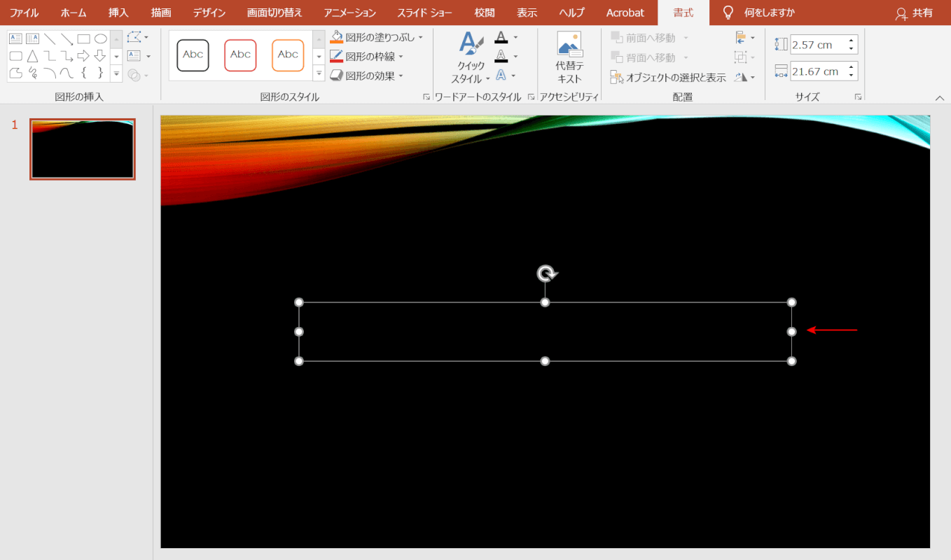Apply the orange outline Abc shape style
Image resolution: width=951 pixels, height=560 pixels.
288,55
